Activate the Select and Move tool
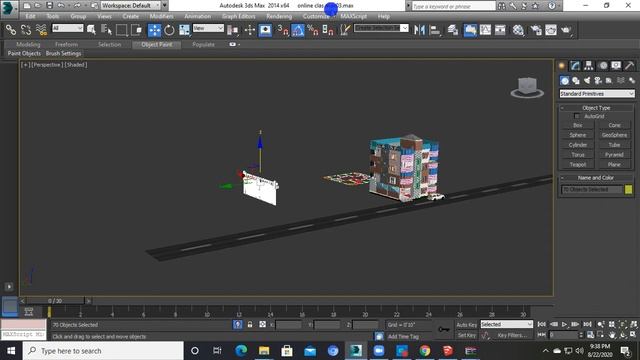 [154, 30]
